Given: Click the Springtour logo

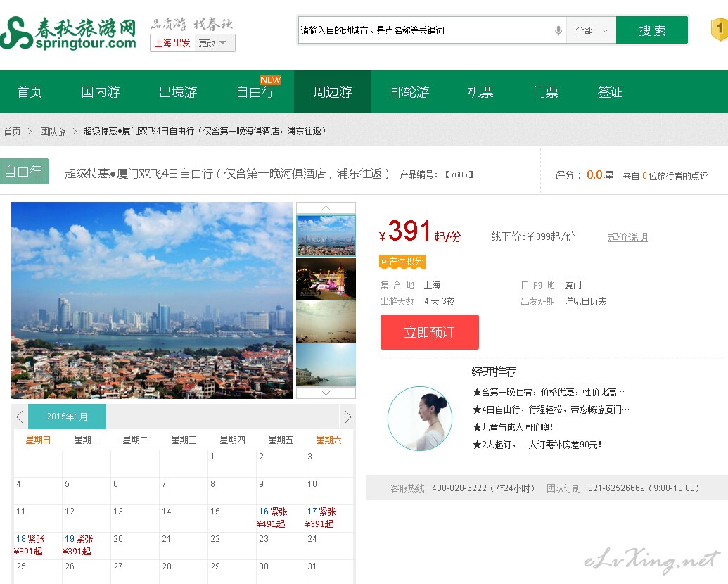Looking at the screenshot, I should click(68, 33).
